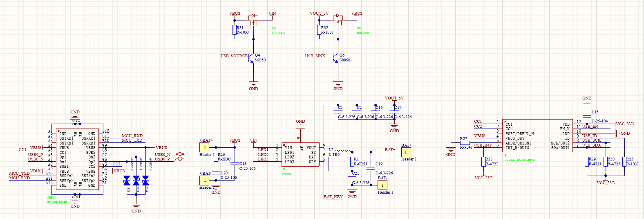Select inductor L2 coil symbol

[x=343, y=151]
